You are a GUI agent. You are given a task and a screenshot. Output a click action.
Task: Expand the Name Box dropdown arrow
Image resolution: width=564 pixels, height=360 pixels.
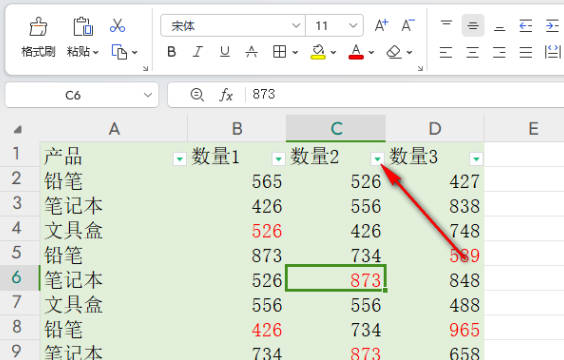point(147,95)
